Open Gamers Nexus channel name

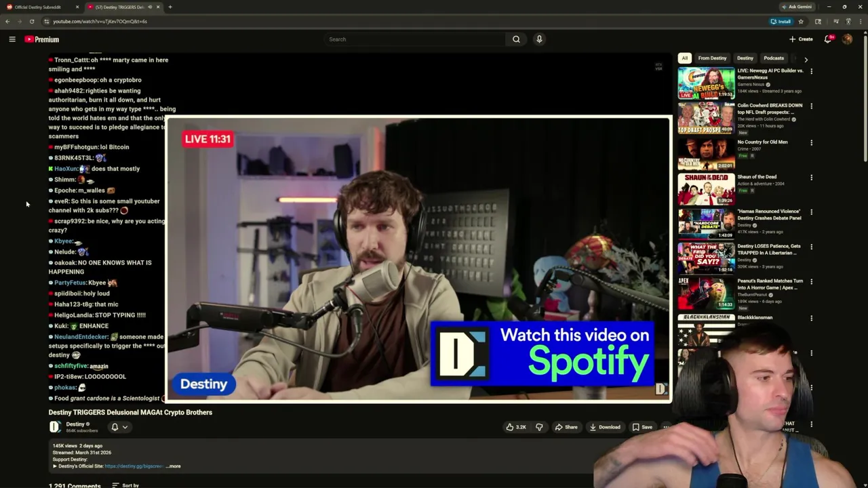click(751, 84)
